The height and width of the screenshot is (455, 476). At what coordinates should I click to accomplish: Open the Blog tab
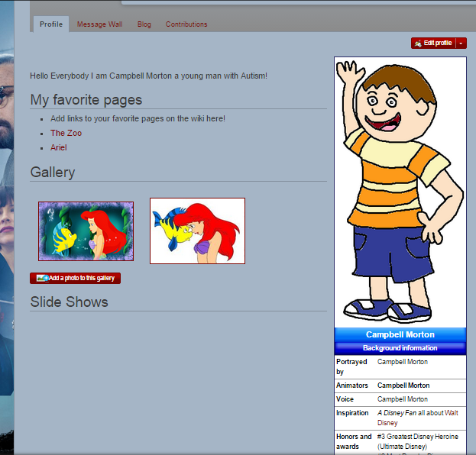click(x=144, y=24)
